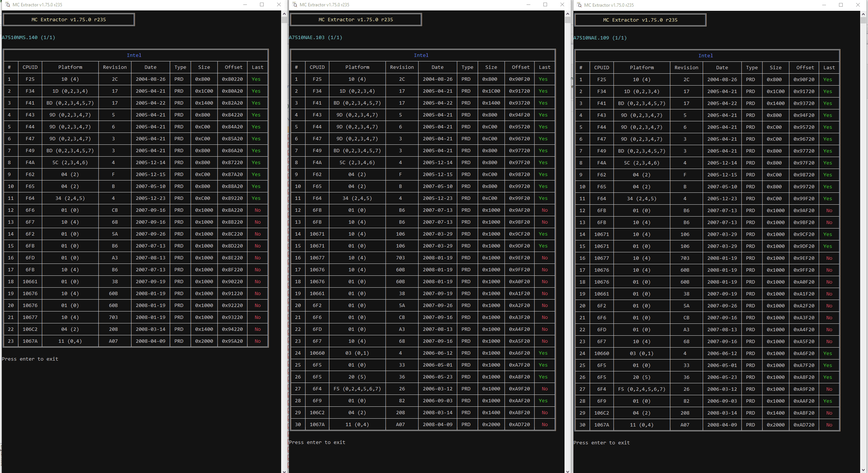Click the app icon in the A7510NMS.140 window title bar
Screen dimensions: 868x473
coord(7,4)
